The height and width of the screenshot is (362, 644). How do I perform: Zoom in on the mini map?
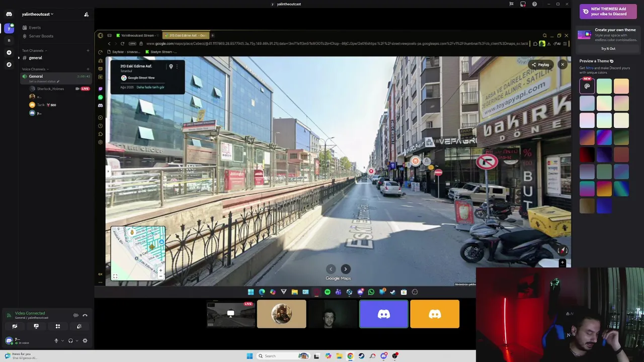160,270
